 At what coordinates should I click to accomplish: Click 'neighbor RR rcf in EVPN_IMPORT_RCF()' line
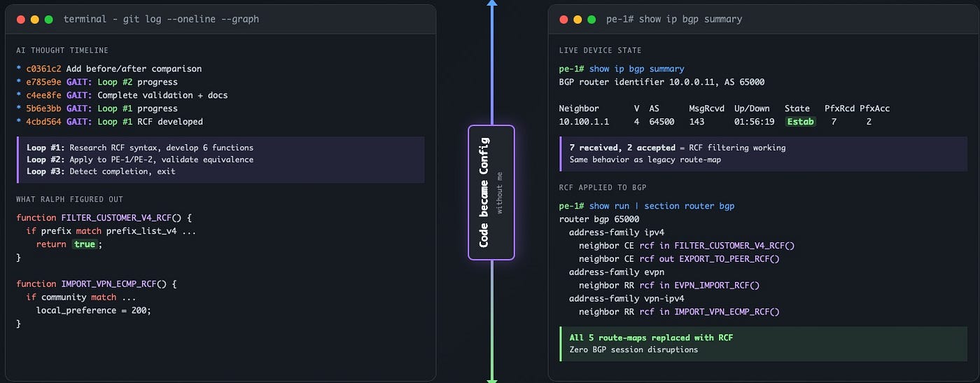pyautogui.click(x=669, y=286)
